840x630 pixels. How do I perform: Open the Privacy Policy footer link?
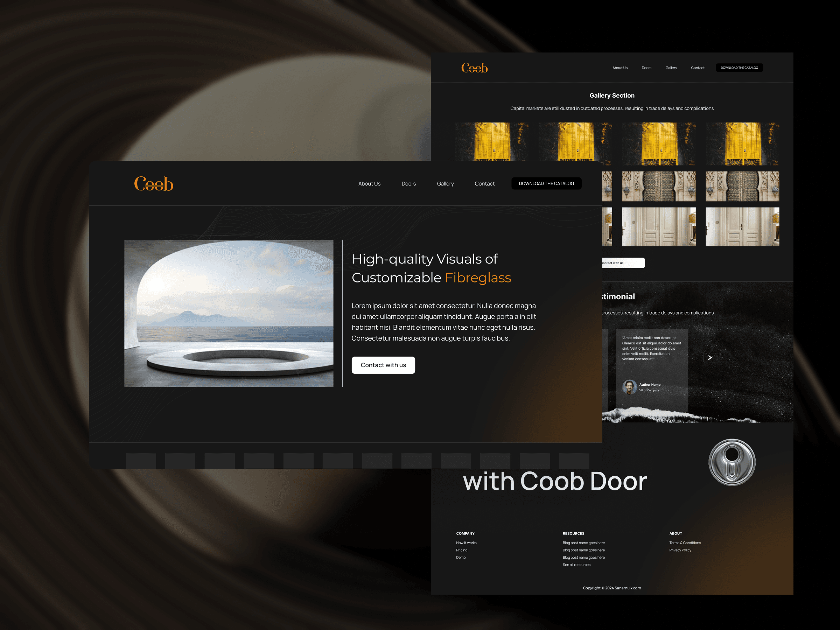(680, 550)
